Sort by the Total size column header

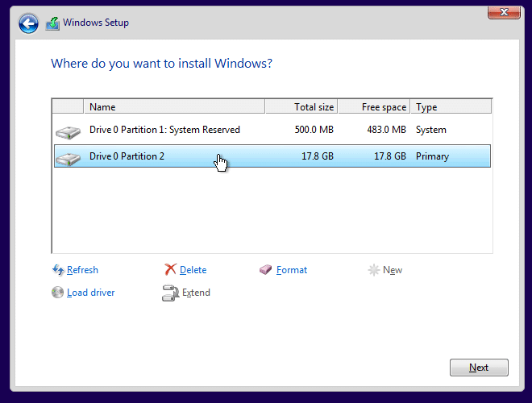click(x=301, y=107)
